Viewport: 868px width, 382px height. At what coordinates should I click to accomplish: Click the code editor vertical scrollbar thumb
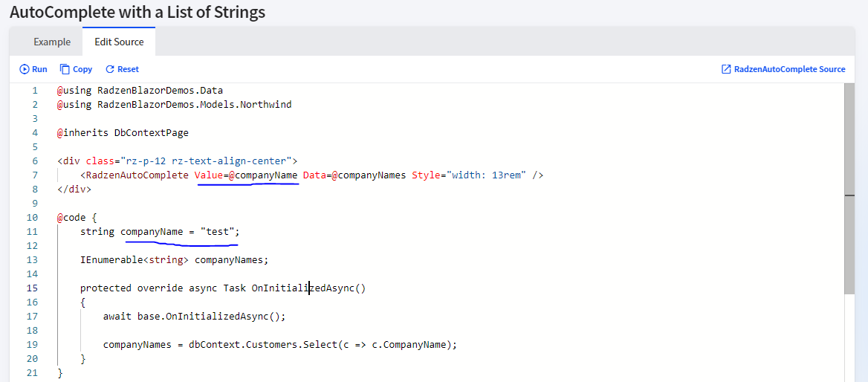[x=849, y=188]
